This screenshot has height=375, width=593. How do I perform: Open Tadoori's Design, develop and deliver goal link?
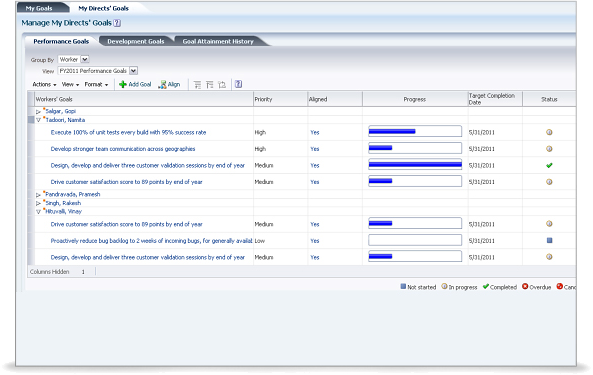147,165
